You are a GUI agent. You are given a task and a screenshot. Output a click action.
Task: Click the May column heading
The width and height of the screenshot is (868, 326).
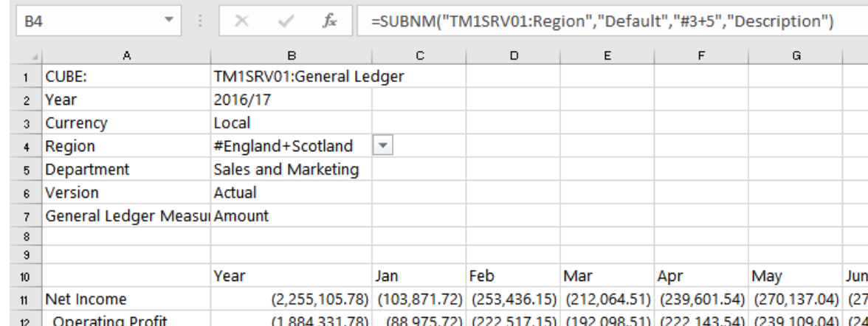tap(796, 276)
